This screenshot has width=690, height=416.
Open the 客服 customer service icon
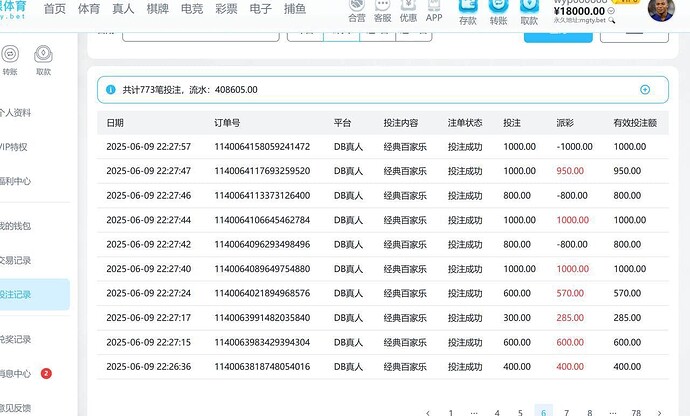[382, 10]
